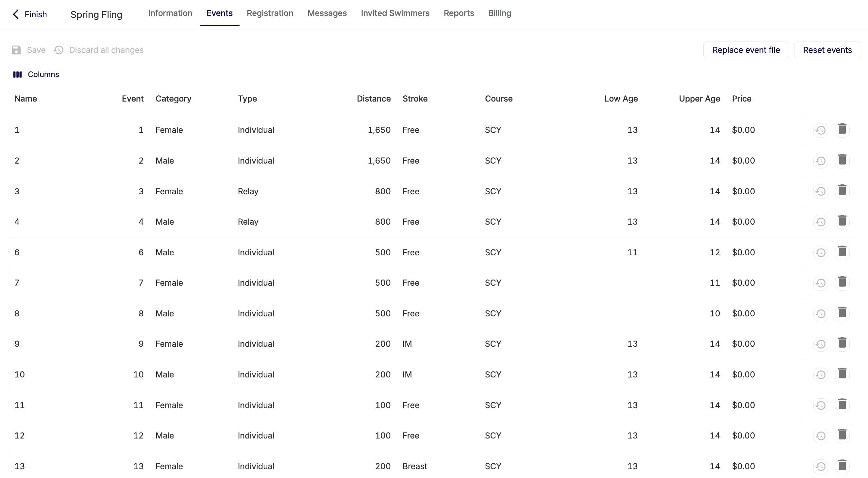Click the Finish link
The image size is (868, 478).
coord(35,14)
